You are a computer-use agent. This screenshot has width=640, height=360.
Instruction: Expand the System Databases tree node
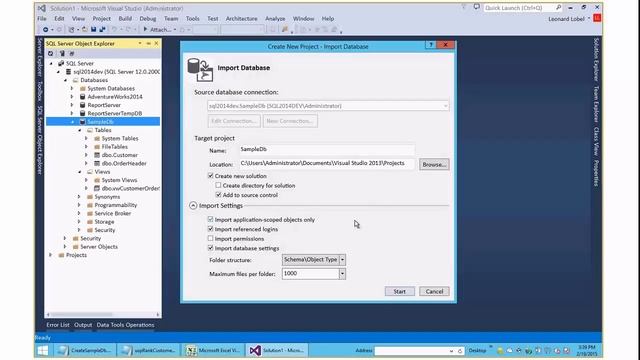pyautogui.click(x=72, y=88)
